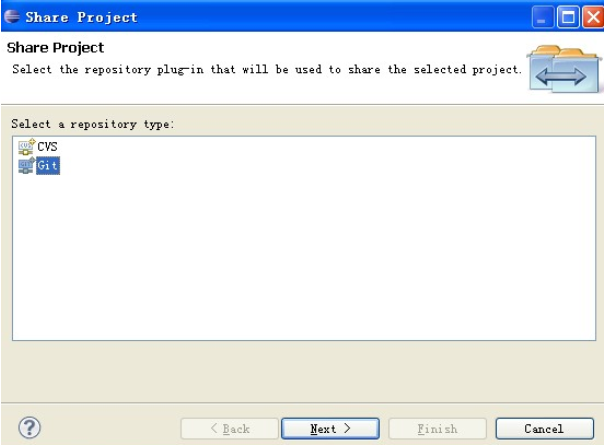Screen dimensions: 604x445
Task: Cancel the Share Project wizard
Action: tap(544, 428)
